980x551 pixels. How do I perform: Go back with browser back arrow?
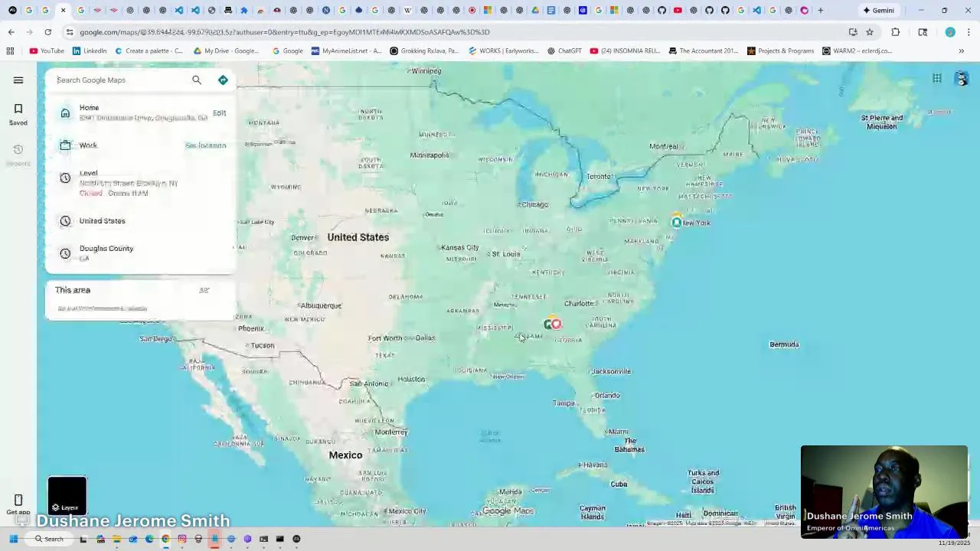11,32
